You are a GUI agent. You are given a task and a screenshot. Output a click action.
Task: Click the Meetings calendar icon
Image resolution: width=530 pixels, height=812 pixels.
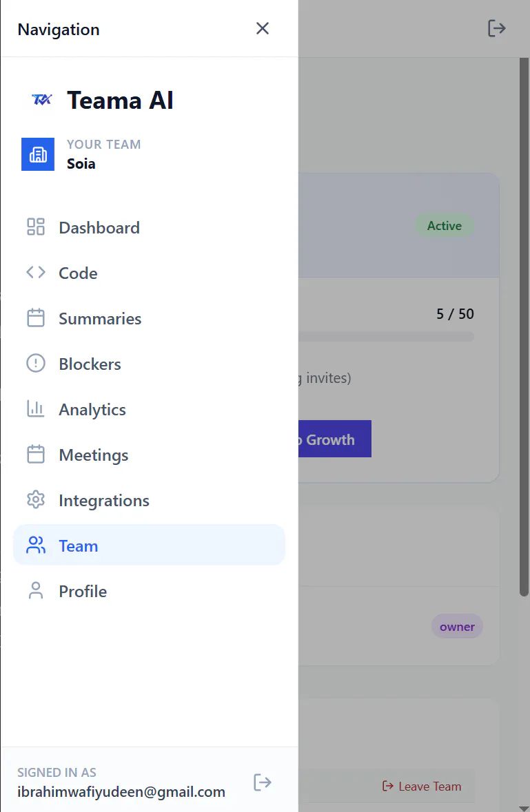(x=36, y=455)
